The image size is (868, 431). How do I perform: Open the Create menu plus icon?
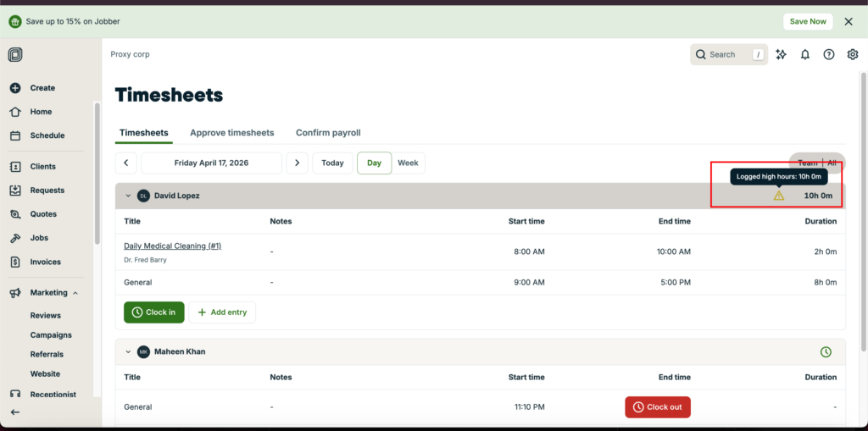[15, 88]
